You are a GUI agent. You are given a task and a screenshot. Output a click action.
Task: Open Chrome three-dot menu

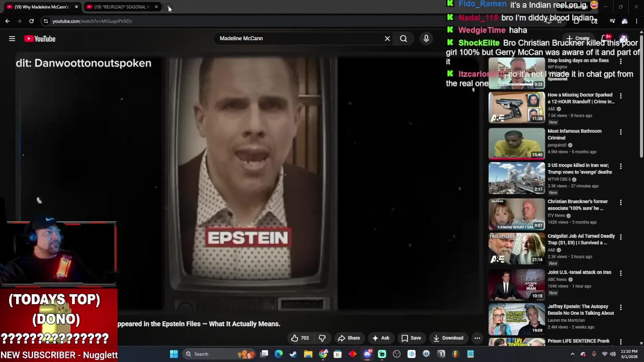click(x=637, y=21)
